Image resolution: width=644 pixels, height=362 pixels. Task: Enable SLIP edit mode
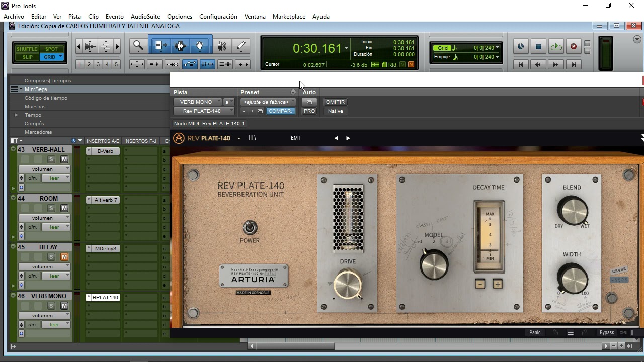[x=27, y=57]
